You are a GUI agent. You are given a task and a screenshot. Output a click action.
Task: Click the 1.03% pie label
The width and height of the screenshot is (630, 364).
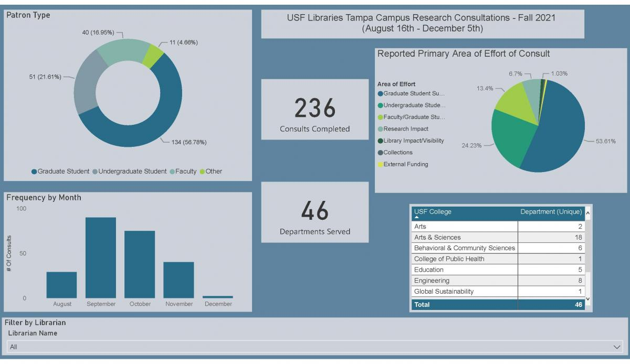(x=559, y=73)
